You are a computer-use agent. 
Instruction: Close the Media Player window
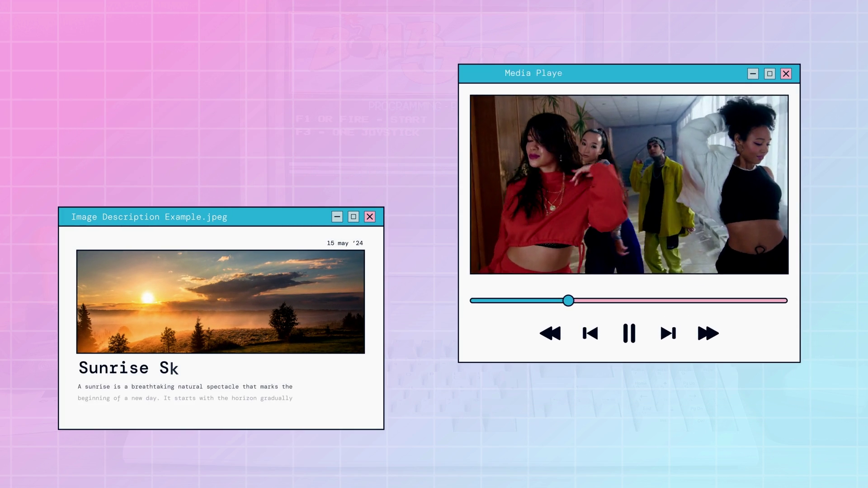tap(786, 74)
